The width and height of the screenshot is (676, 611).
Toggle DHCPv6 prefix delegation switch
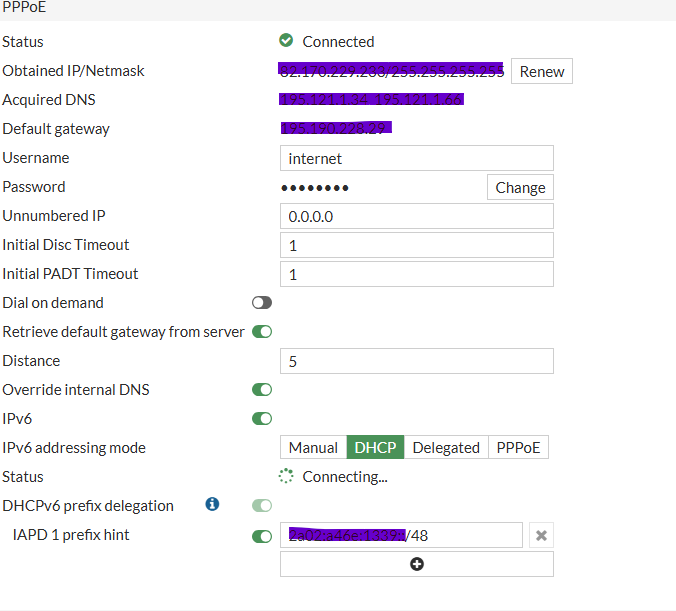coord(262,505)
